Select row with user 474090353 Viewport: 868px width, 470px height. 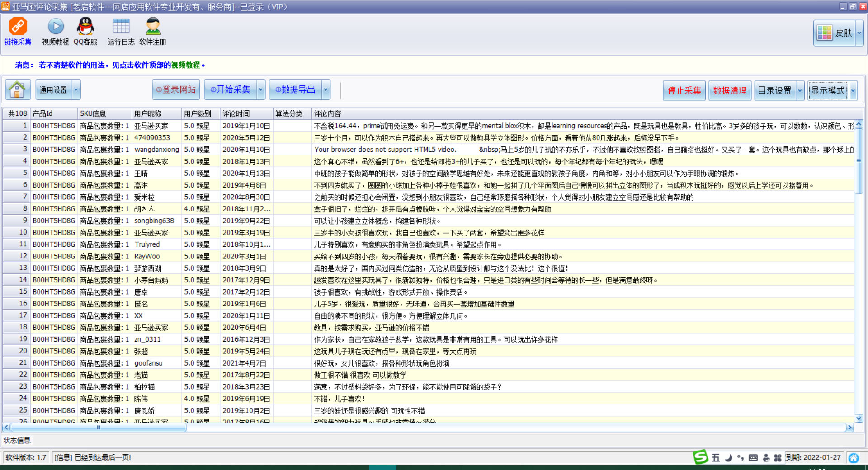coord(428,137)
